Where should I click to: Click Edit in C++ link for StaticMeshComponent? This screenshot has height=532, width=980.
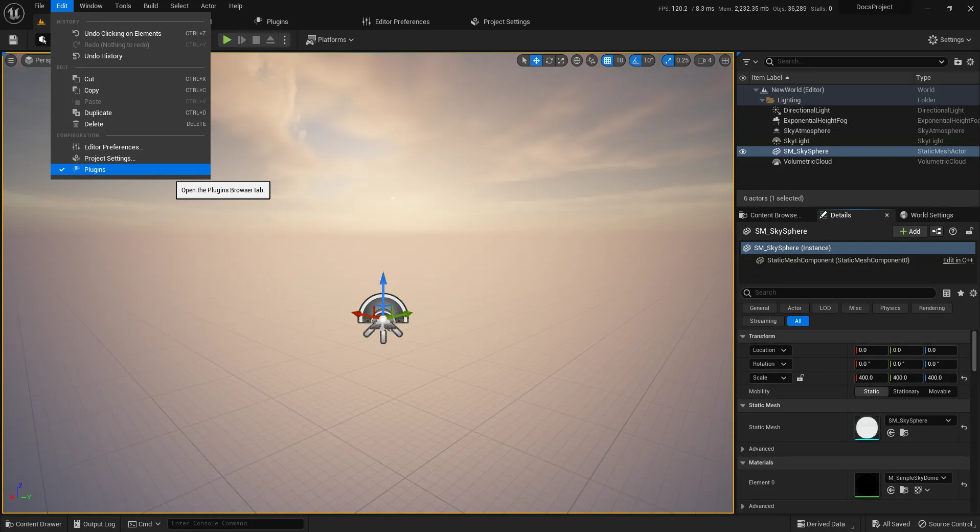(x=957, y=260)
